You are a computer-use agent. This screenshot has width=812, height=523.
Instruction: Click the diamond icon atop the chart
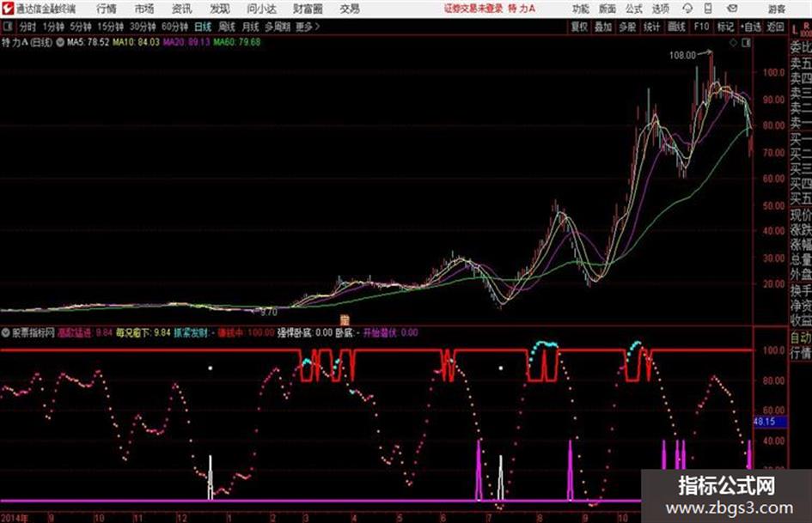coord(733,43)
